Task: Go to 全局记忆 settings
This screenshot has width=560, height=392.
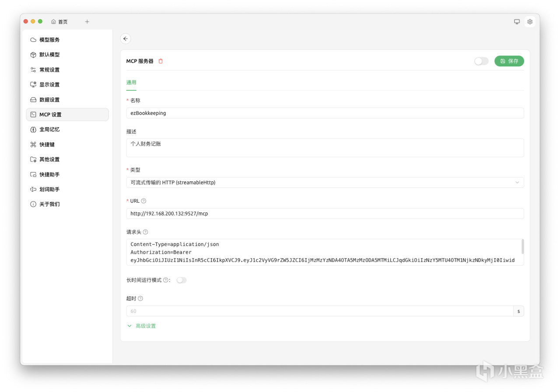Action: point(49,129)
